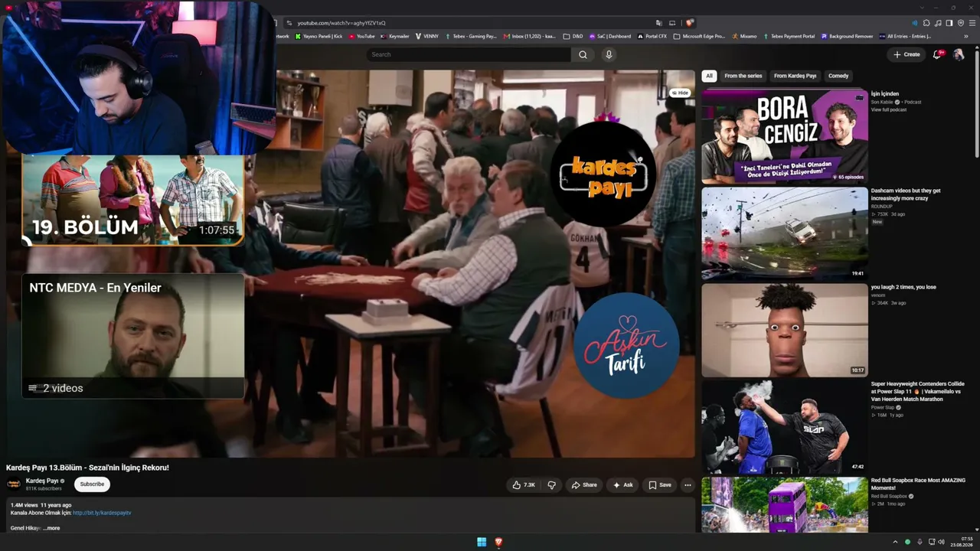
Task: Open the D&D bookmark folder
Action: (573, 36)
